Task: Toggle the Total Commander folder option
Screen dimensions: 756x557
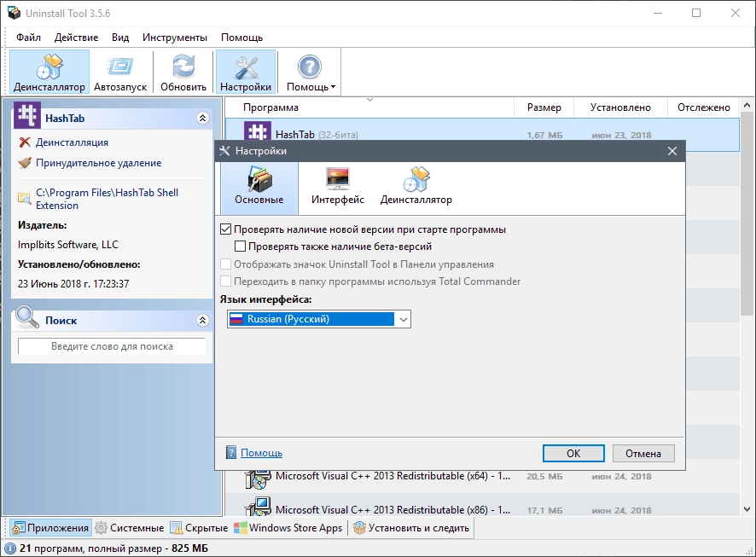Action: tap(225, 281)
